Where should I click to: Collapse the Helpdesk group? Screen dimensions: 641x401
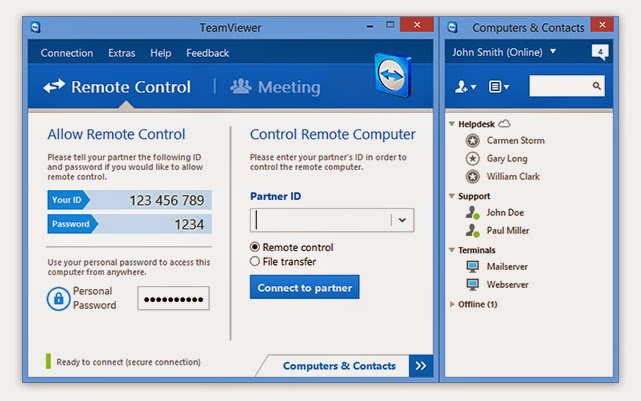(x=452, y=124)
